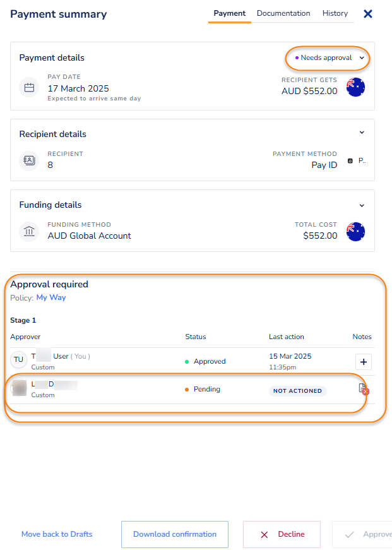This screenshot has height=550, width=392.
Task: Click the Australian flag beside recipient amount
Action: pos(355,87)
